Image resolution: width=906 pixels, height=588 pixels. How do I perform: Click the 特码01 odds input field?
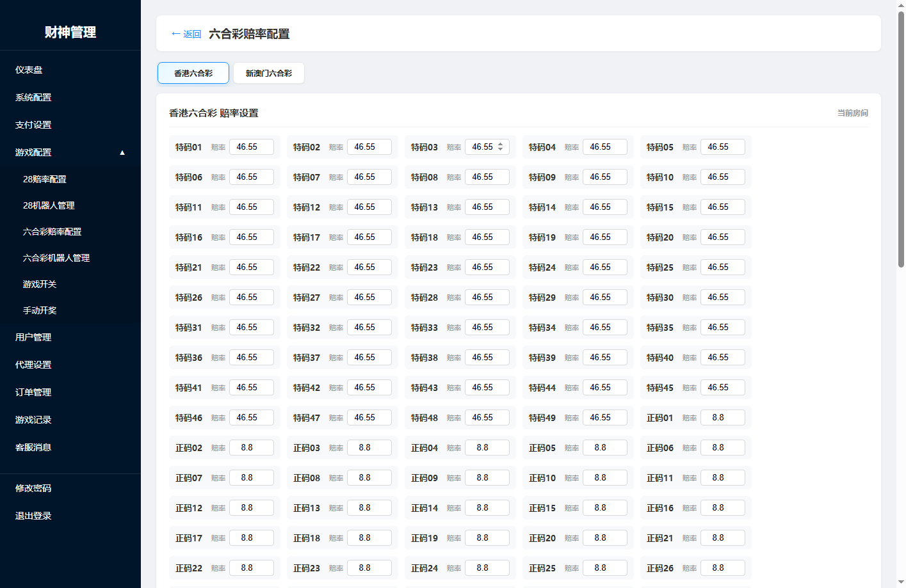pyautogui.click(x=252, y=147)
